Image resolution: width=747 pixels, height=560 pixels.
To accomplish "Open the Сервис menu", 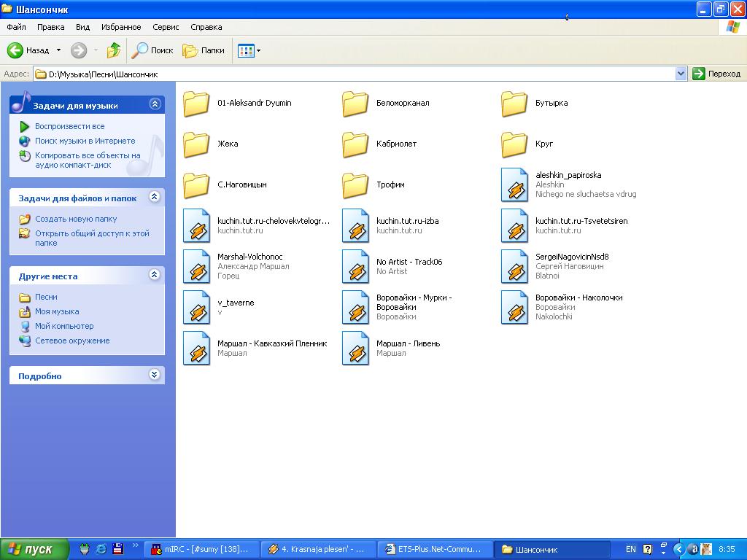I will [x=166, y=27].
